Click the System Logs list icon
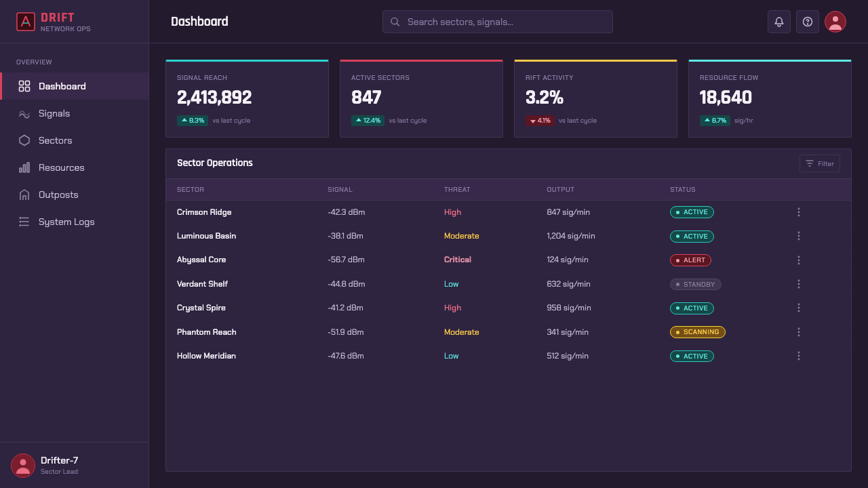The width and height of the screenshot is (868, 488). [x=24, y=222]
